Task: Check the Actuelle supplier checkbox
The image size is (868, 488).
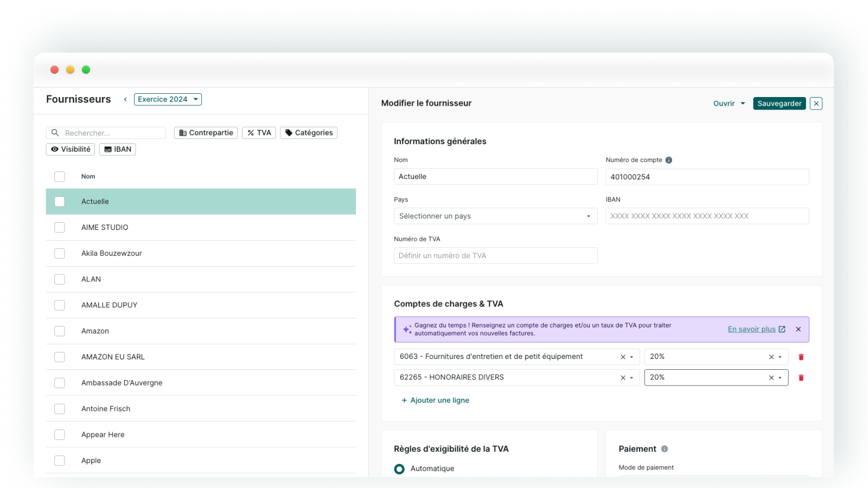Action: point(60,202)
